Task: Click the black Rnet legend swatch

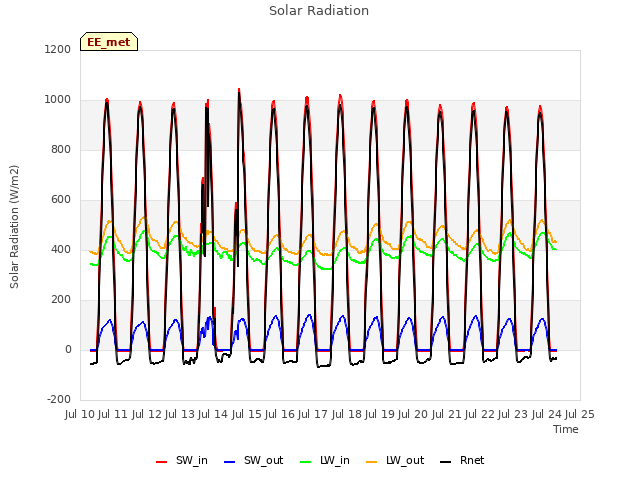Action: [446, 462]
